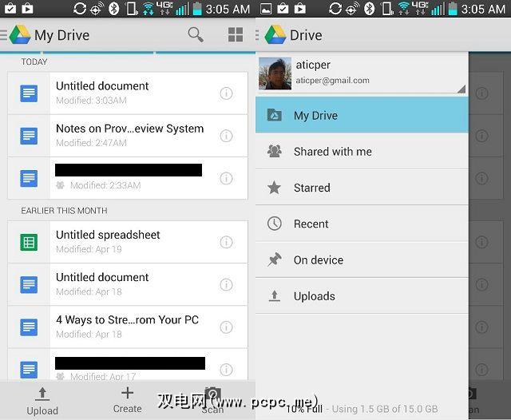Open On device section
This screenshot has height=420, width=511.
[362, 260]
